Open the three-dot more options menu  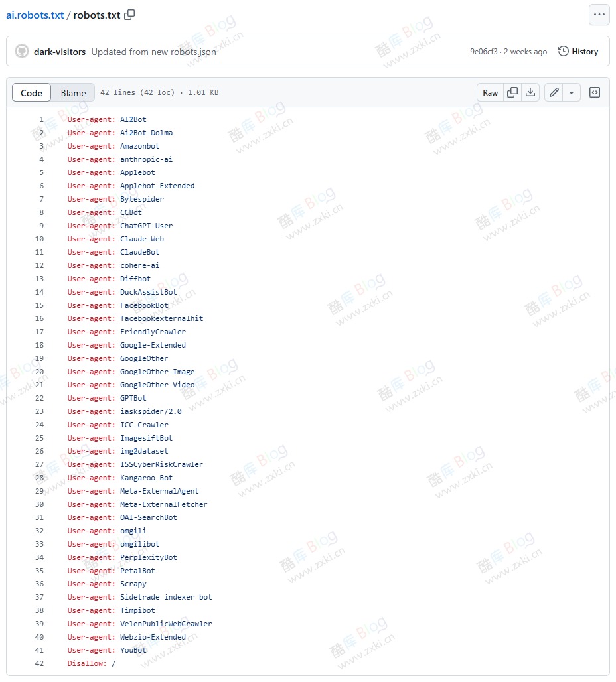tap(599, 15)
